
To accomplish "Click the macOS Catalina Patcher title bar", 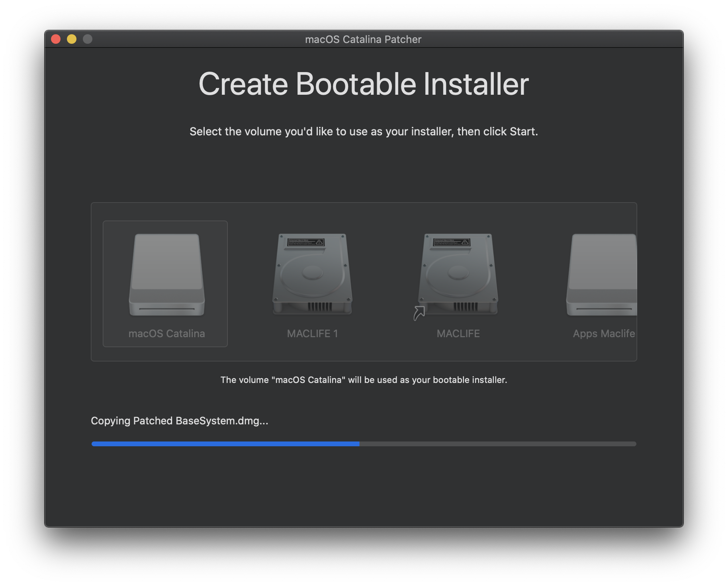I will [x=364, y=39].
